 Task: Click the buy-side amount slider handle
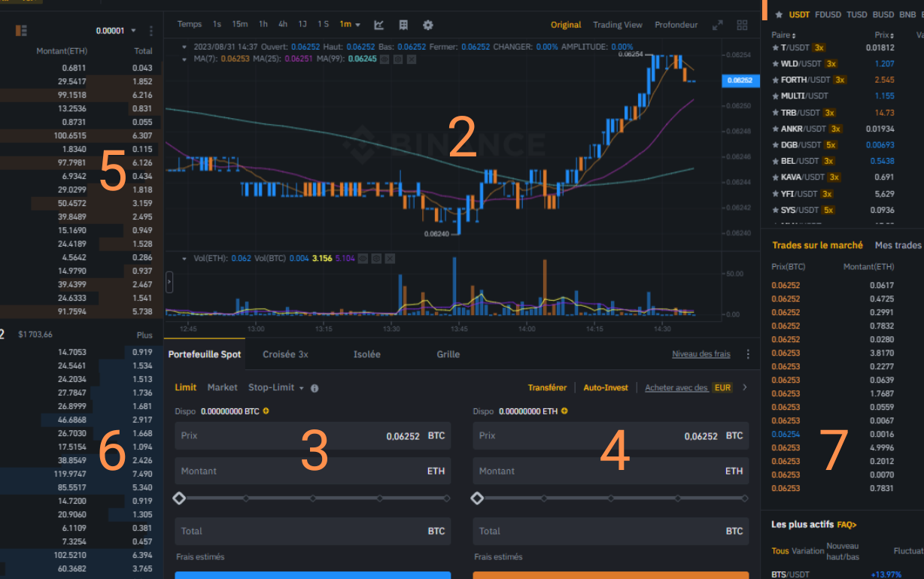tap(179, 498)
